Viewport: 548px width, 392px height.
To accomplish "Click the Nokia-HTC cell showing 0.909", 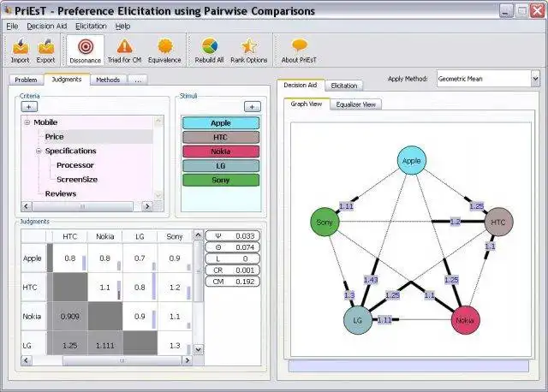I will tap(69, 317).
